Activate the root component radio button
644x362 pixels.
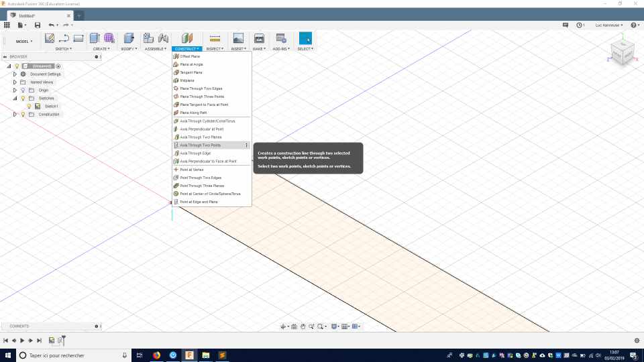(x=58, y=66)
